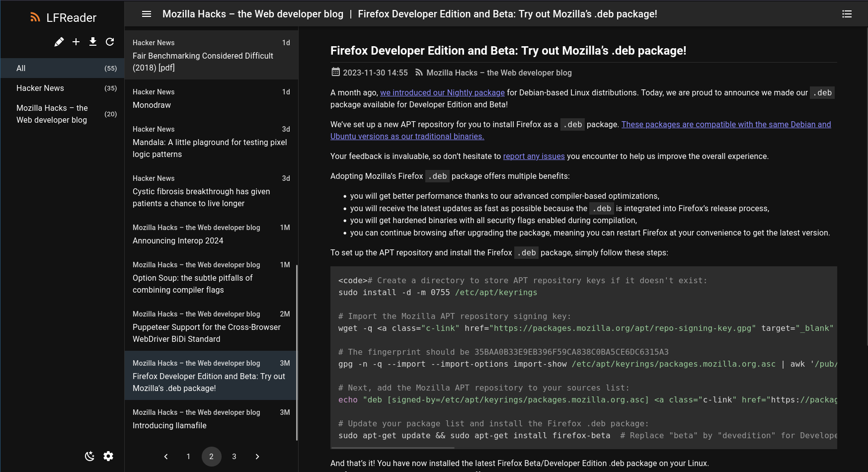Go to previous page chevron

coord(166,457)
